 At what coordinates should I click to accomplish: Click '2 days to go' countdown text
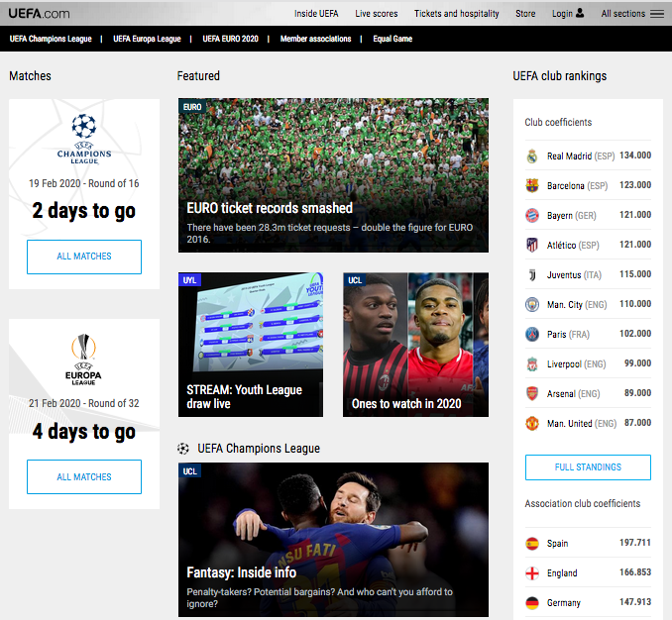click(84, 211)
